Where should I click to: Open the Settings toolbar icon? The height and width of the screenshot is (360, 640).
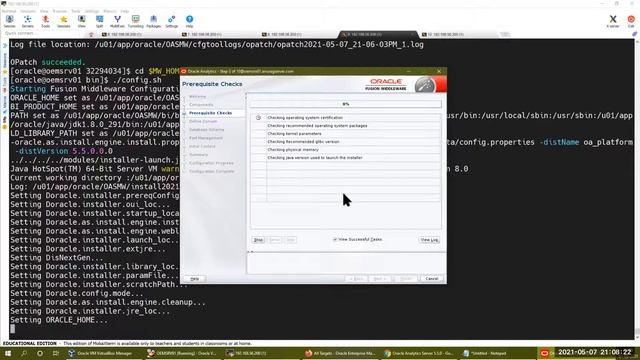(x=171, y=21)
